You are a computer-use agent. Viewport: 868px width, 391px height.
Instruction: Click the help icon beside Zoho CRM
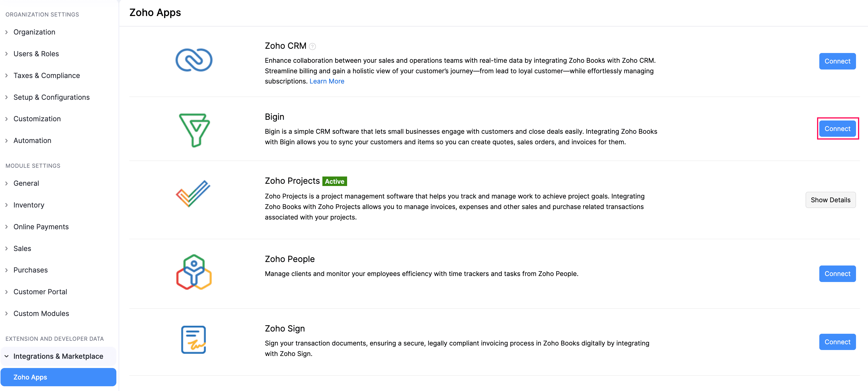312,46
